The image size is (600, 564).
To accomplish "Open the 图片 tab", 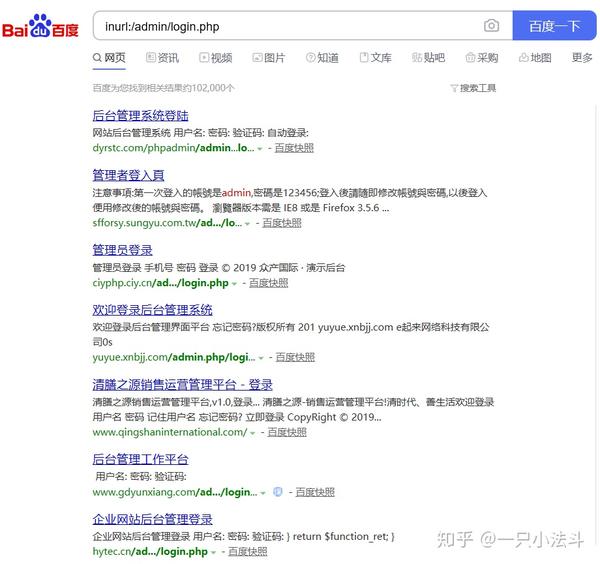I will tap(269, 58).
